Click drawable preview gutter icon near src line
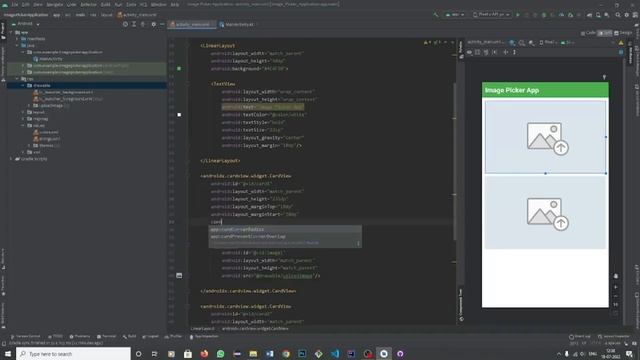The width and height of the screenshot is (640, 360). (179, 276)
